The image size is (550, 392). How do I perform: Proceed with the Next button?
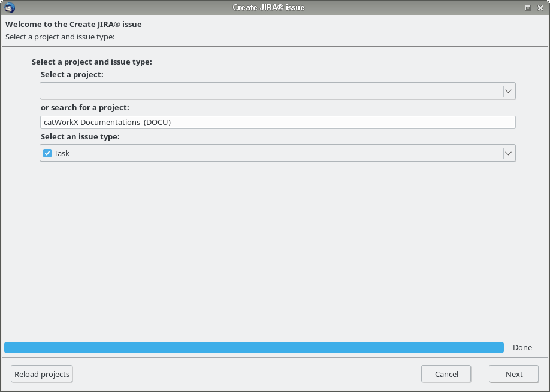[x=513, y=374]
